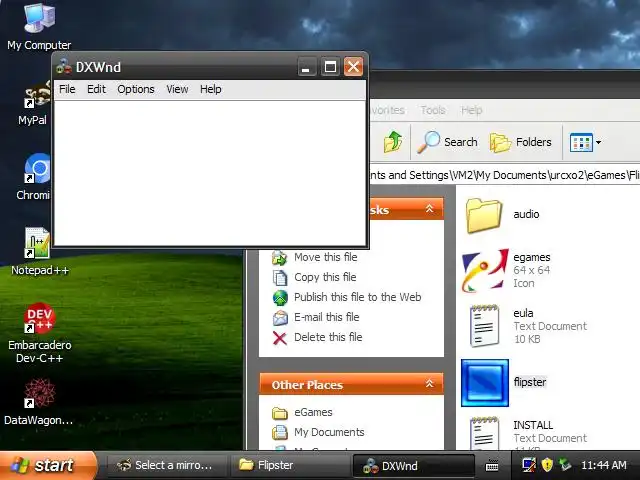Click DXWnd title bar icon

click(x=64, y=67)
